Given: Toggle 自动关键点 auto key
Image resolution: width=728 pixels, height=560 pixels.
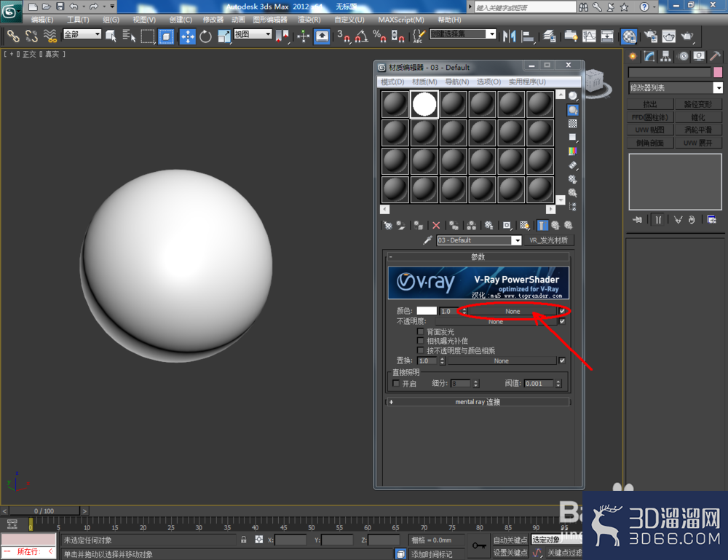Looking at the screenshot, I should click(x=510, y=540).
